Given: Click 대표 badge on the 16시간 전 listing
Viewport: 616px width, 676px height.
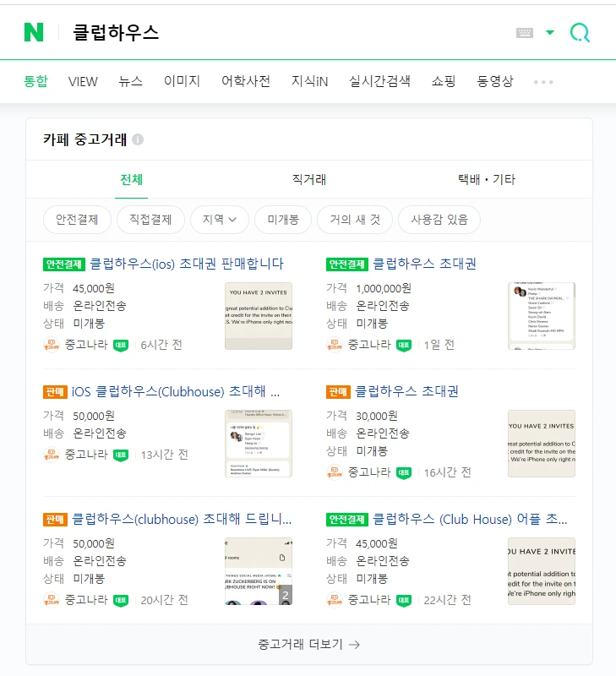Looking at the screenshot, I should pyautogui.click(x=404, y=473).
